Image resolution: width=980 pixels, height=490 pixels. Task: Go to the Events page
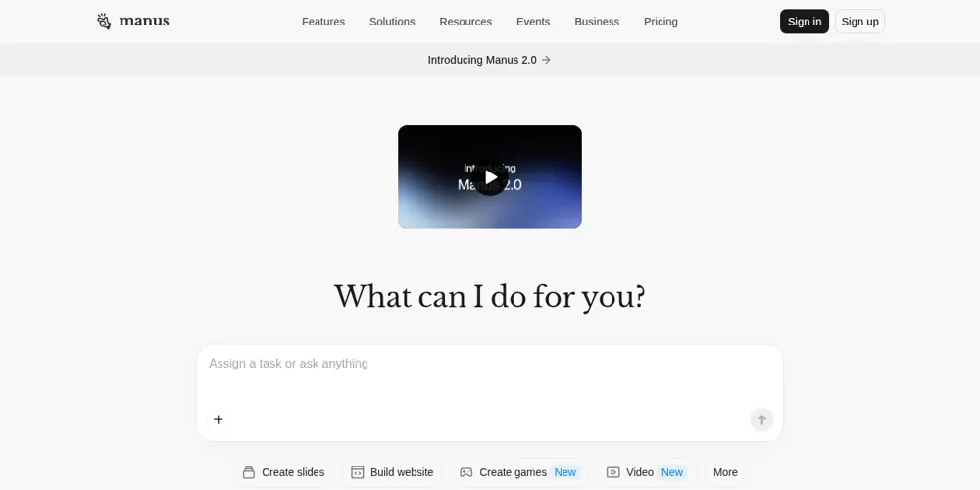533,22
